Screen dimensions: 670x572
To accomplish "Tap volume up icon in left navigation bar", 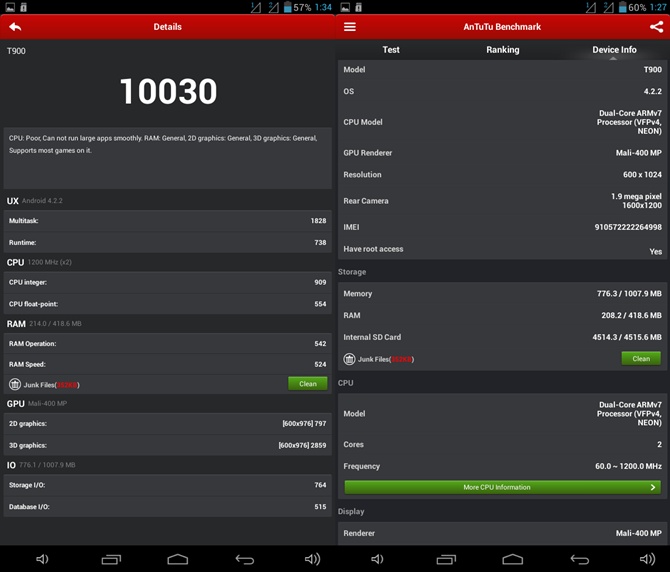I will point(312,559).
